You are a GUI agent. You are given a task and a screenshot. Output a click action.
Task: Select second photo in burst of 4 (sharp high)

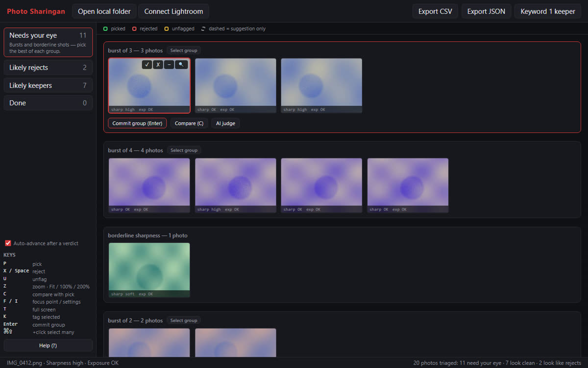(236, 185)
